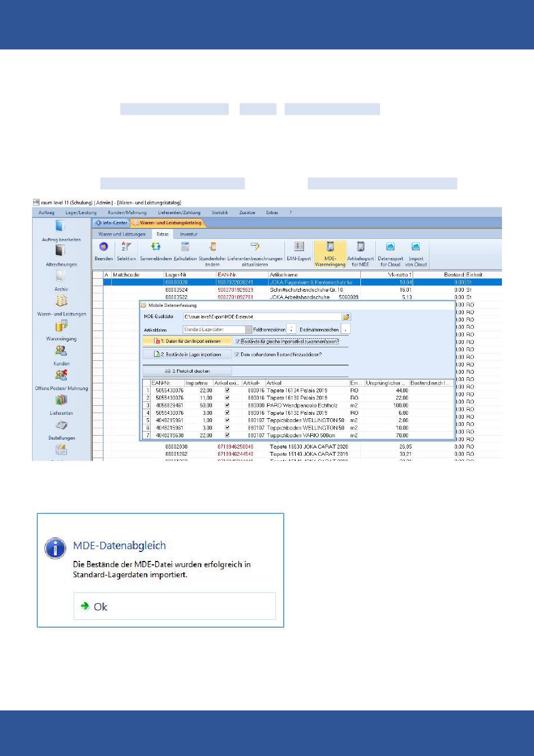
Task: Open Lieferantenbezeichnungen aktualisieren tool
Action: (x=255, y=253)
